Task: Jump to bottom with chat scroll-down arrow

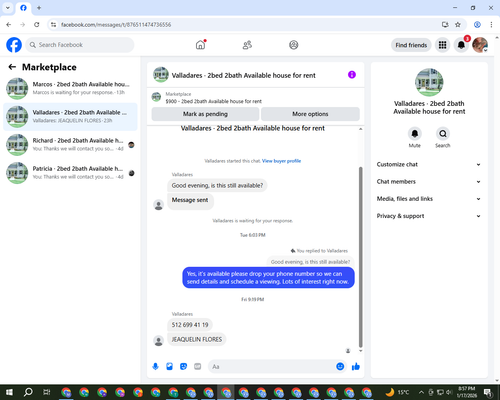Action: pos(360,351)
